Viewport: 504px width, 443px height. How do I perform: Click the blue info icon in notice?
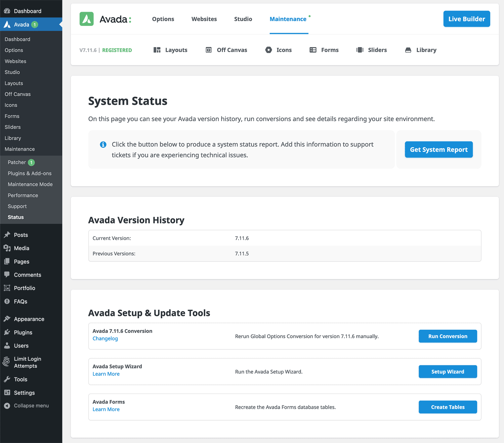point(103,145)
